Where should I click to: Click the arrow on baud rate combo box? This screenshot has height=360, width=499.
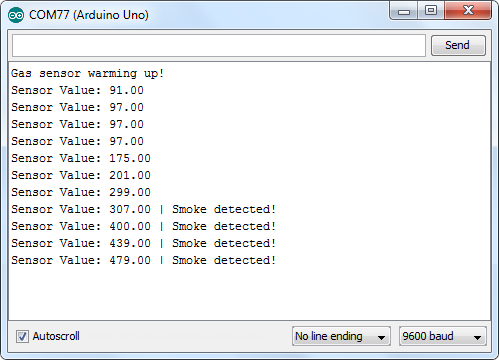click(x=477, y=337)
